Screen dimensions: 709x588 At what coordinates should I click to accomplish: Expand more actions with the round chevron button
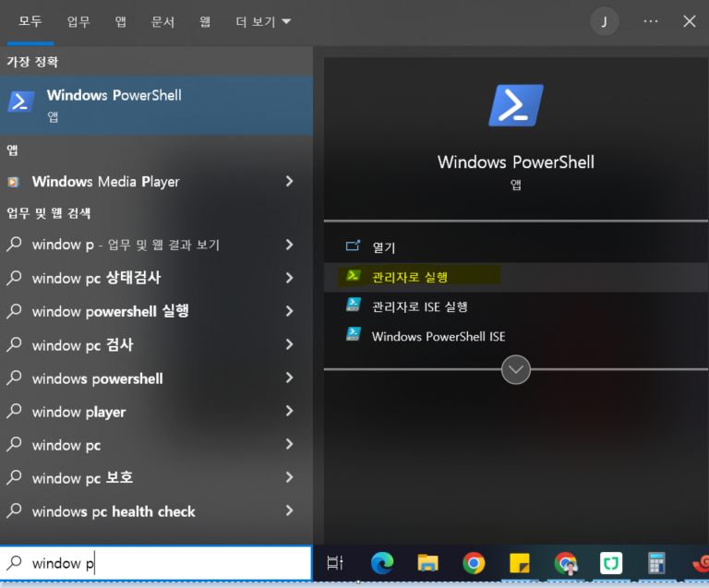tap(516, 370)
